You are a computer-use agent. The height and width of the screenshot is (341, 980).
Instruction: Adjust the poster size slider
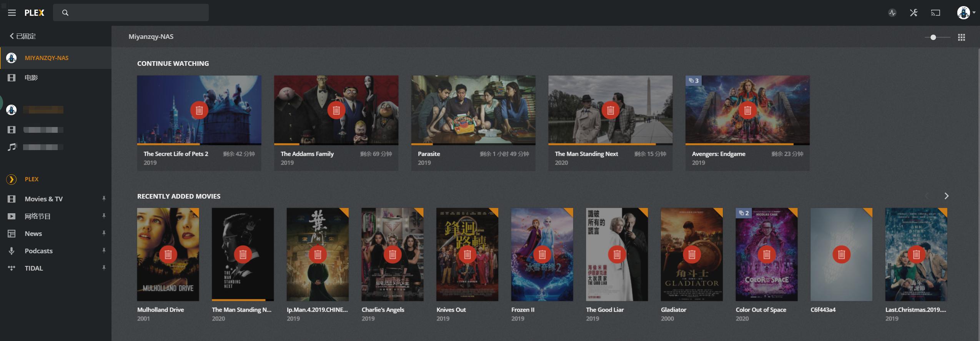937,37
